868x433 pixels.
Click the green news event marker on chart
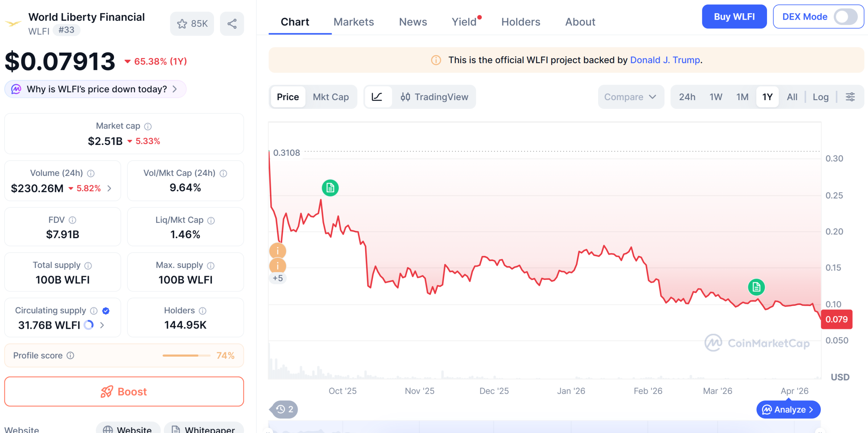330,188
